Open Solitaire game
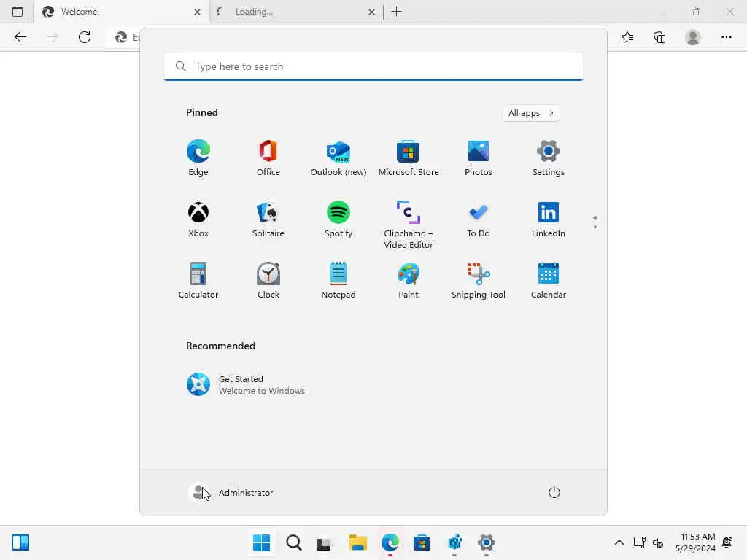Viewport: 747px width, 560px height. (x=268, y=219)
